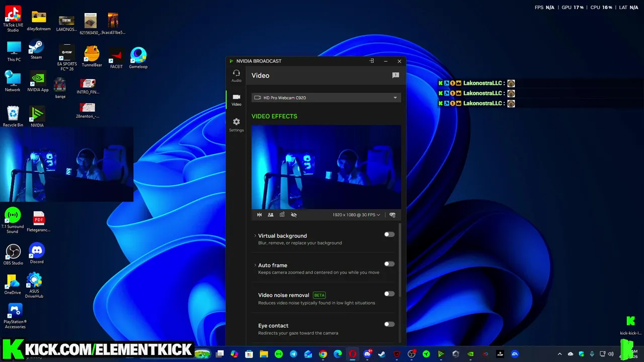
Task: Click the feedback icon beside Video heading
Action: coord(395,75)
